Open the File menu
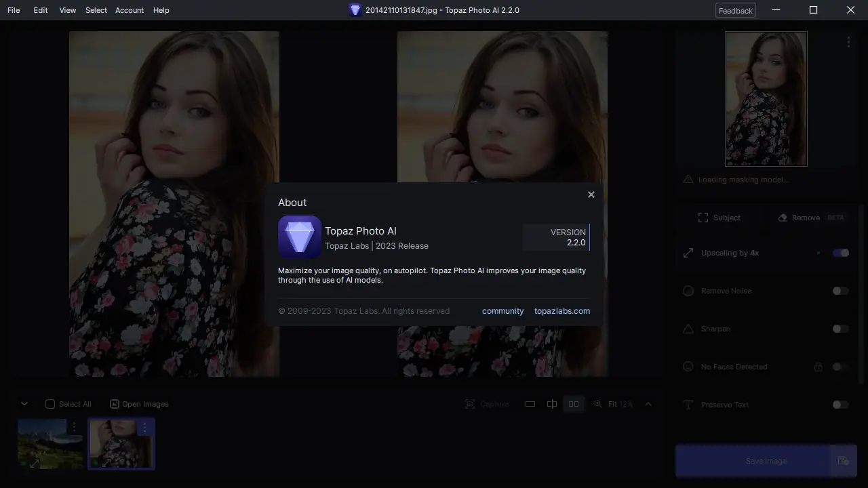The image size is (868, 488). tap(14, 10)
